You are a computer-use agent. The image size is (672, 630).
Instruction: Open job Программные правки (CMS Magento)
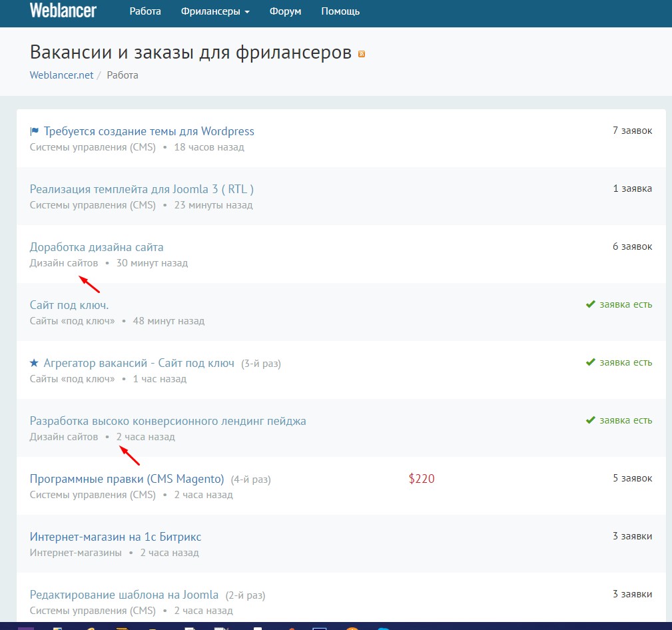point(127,479)
